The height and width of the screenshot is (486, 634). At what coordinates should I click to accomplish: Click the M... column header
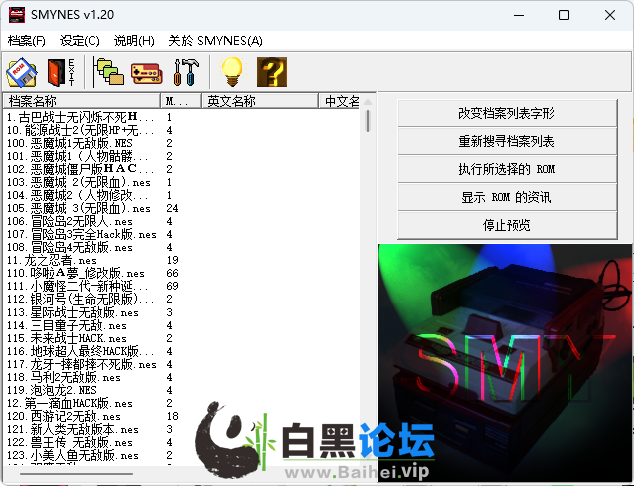click(181, 101)
